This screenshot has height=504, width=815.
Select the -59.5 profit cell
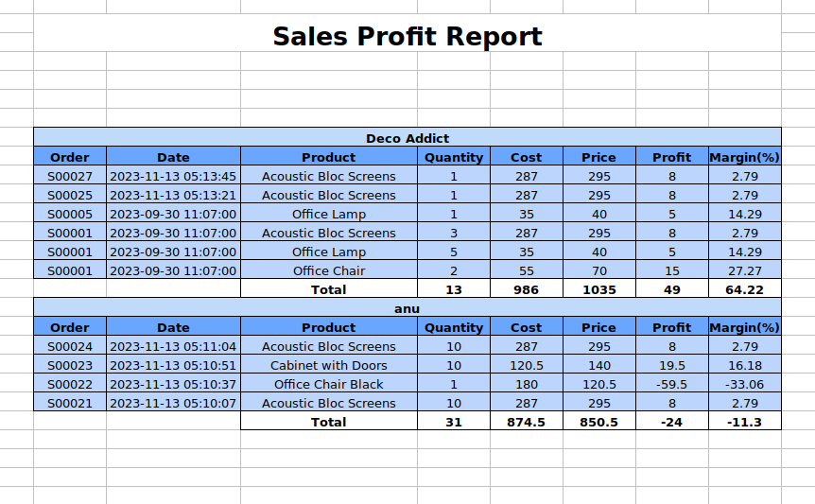click(671, 384)
